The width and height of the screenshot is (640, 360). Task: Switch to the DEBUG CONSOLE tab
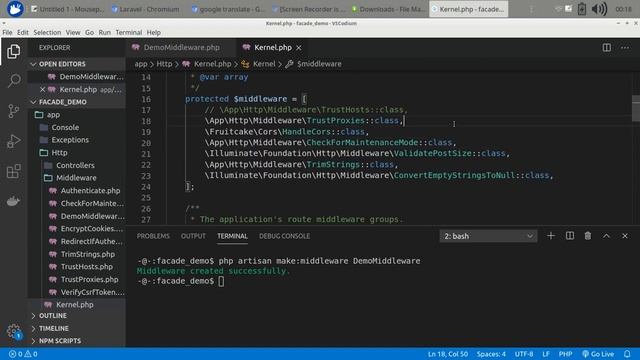(x=284, y=236)
